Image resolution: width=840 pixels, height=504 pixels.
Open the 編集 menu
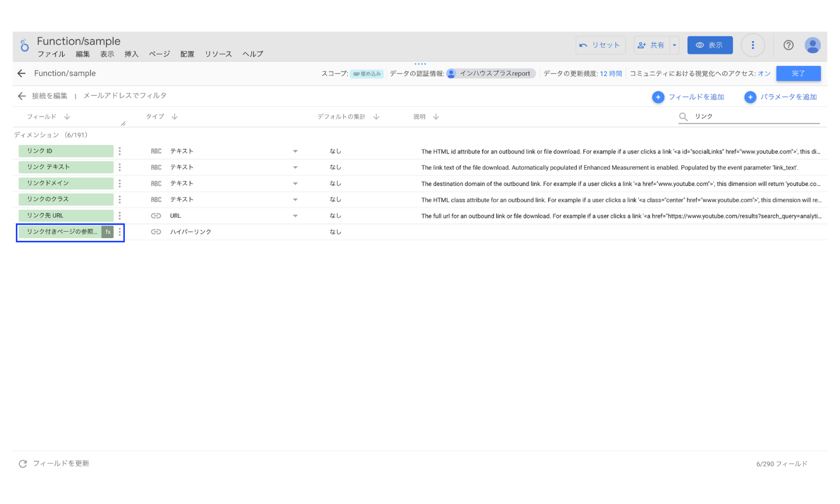click(x=83, y=54)
